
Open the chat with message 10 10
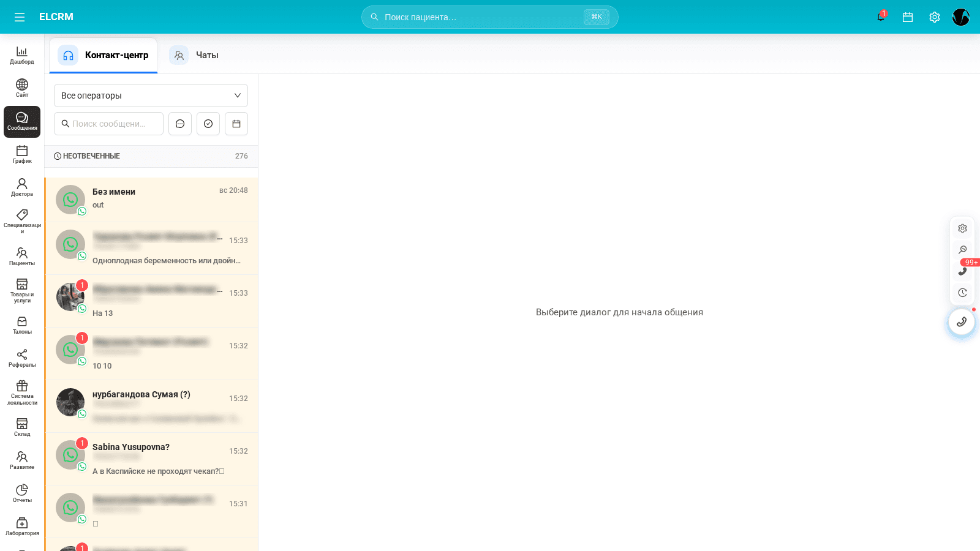click(151, 353)
